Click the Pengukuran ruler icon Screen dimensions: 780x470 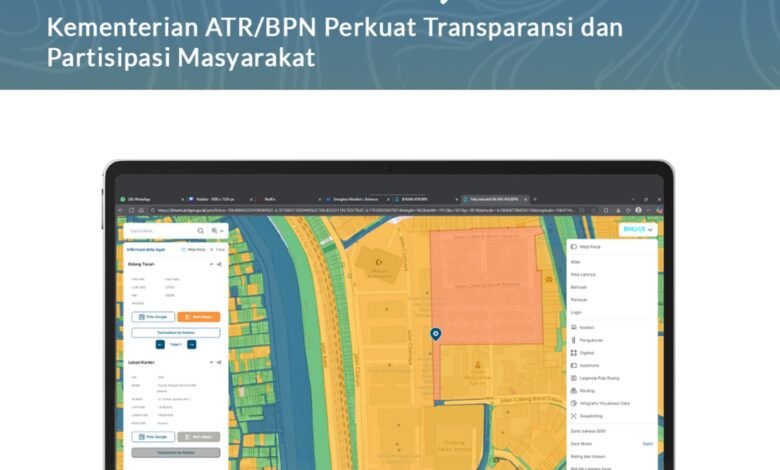click(574, 340)
